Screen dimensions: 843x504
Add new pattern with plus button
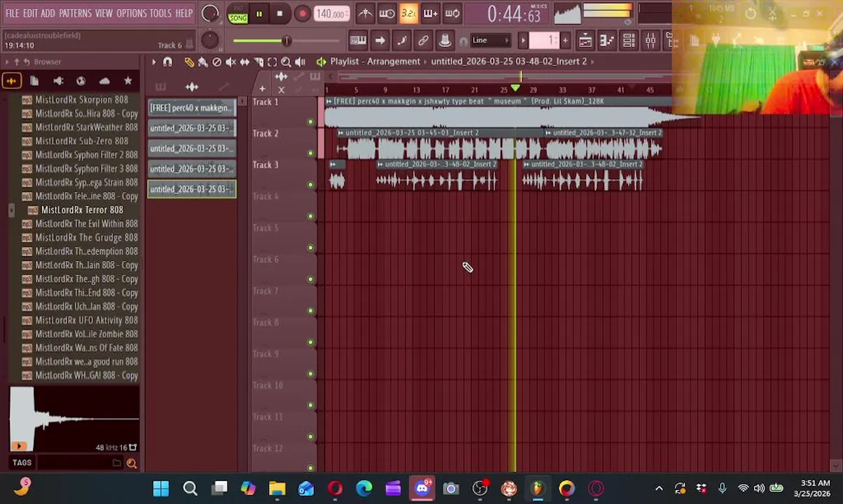[565, 41]
